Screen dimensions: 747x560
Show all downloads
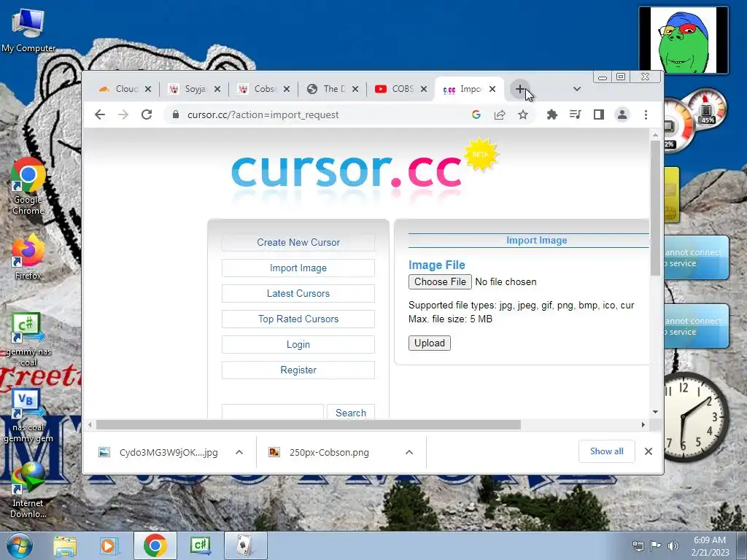606,451
